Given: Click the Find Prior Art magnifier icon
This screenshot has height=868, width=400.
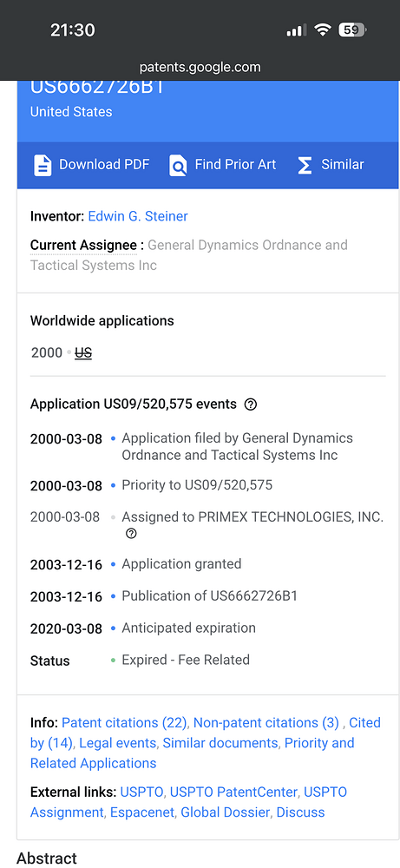Looking at the screenshot, I should (178, 166).
